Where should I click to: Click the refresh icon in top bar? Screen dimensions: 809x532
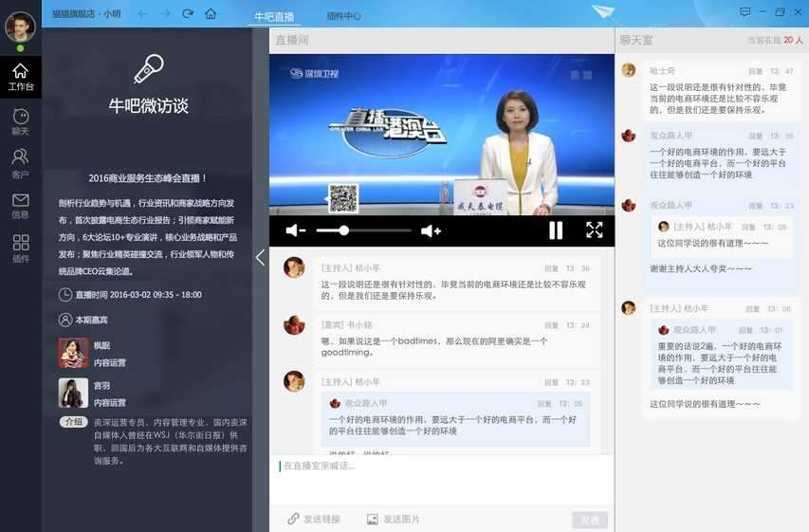pos(188,13)
